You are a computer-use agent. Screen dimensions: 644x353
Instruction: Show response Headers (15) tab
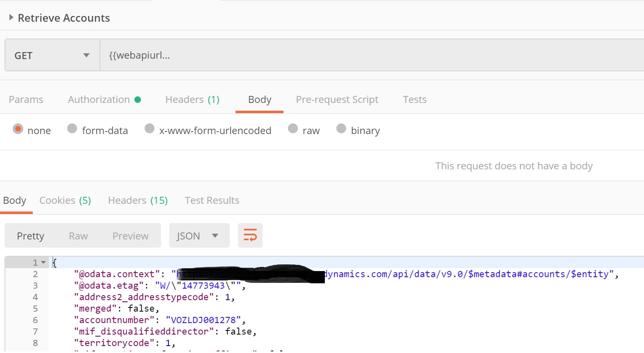138,200
